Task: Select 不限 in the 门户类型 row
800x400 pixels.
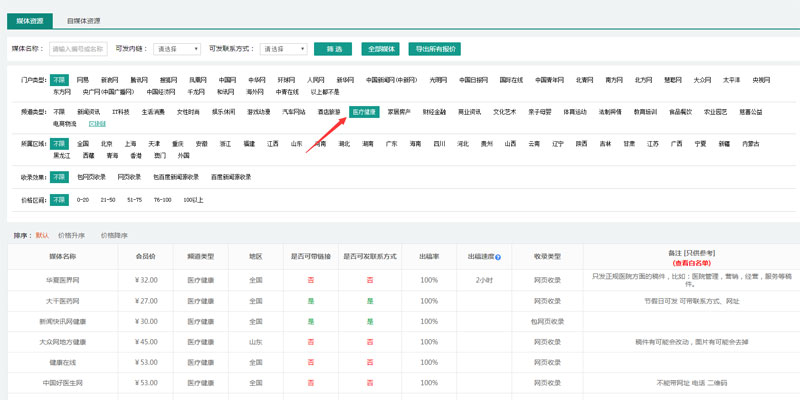Action: click(59, 80)
